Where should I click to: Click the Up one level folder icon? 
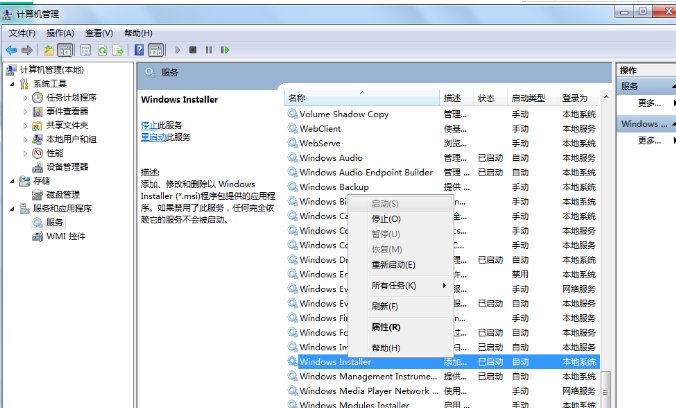pyautogui.click(x=49, y=50)
